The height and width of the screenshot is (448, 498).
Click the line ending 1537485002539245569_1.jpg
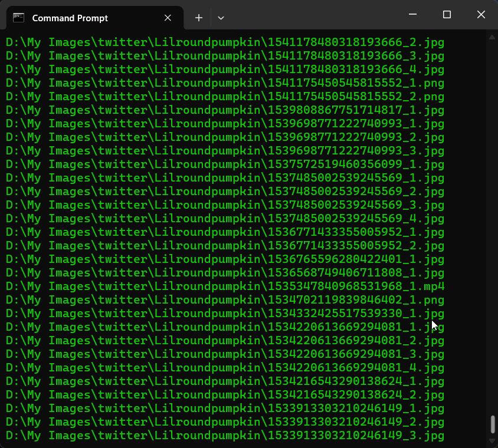pos(225,177)
